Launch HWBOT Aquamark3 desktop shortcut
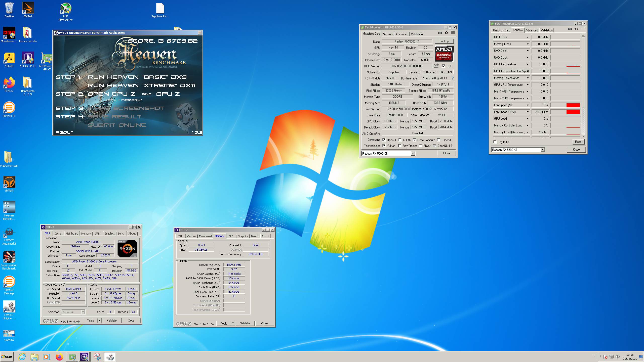Image resolution: width=644 pixels, height=362 pixels. point(9,236)
